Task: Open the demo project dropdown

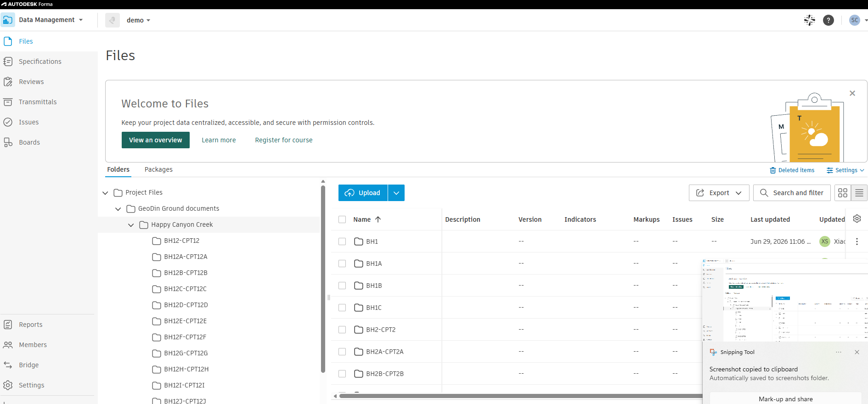Action: [138, 20]
